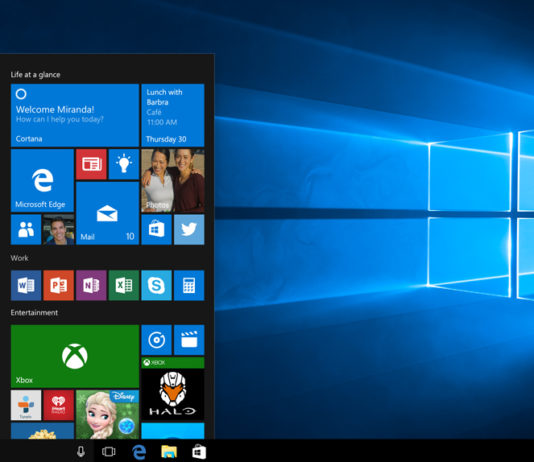Launch the Microsoft Edge tile

click(x=42, y=180)
